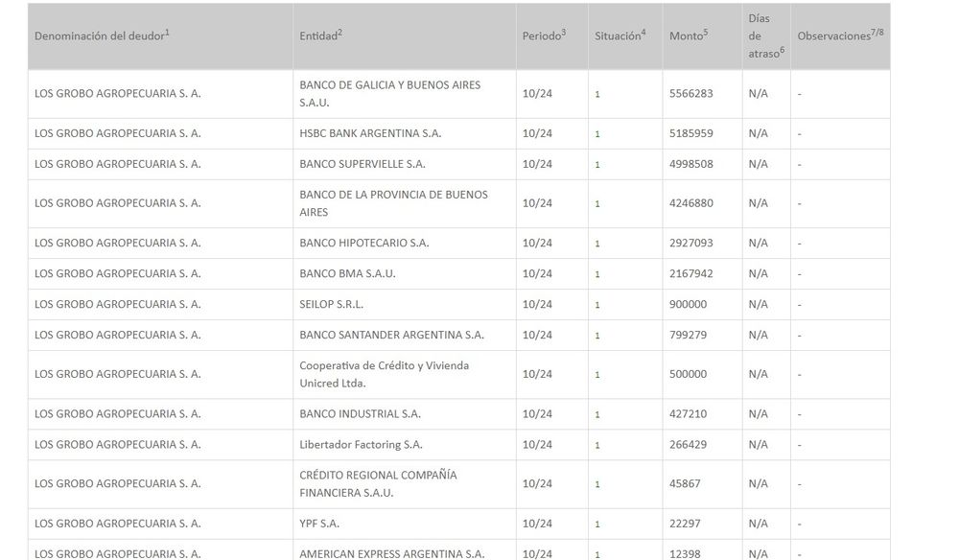Click the 'Observaciones' column header
Screen dimensions: 959x560
(840, 35)
